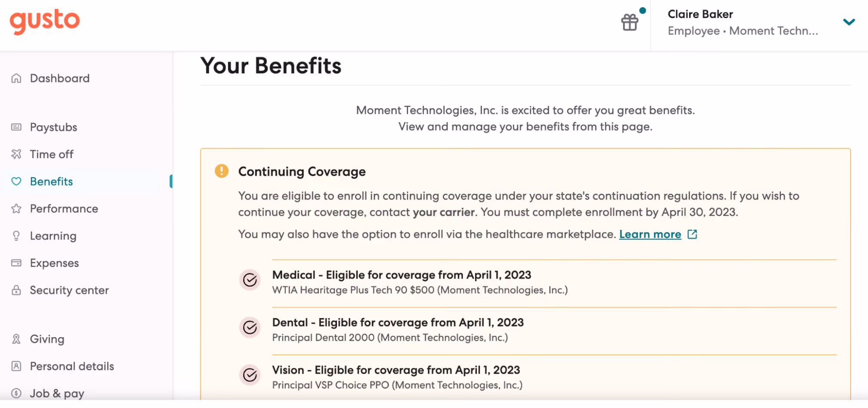Viewport: 868px width, 408px height.
Task: Click the Security center lock icon
Action: coord(16,290)
